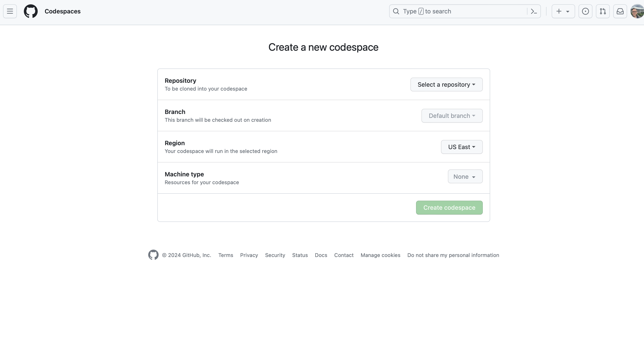
Task: Click 'Your codespace will run in the selected region'
Action: point(221,151)
